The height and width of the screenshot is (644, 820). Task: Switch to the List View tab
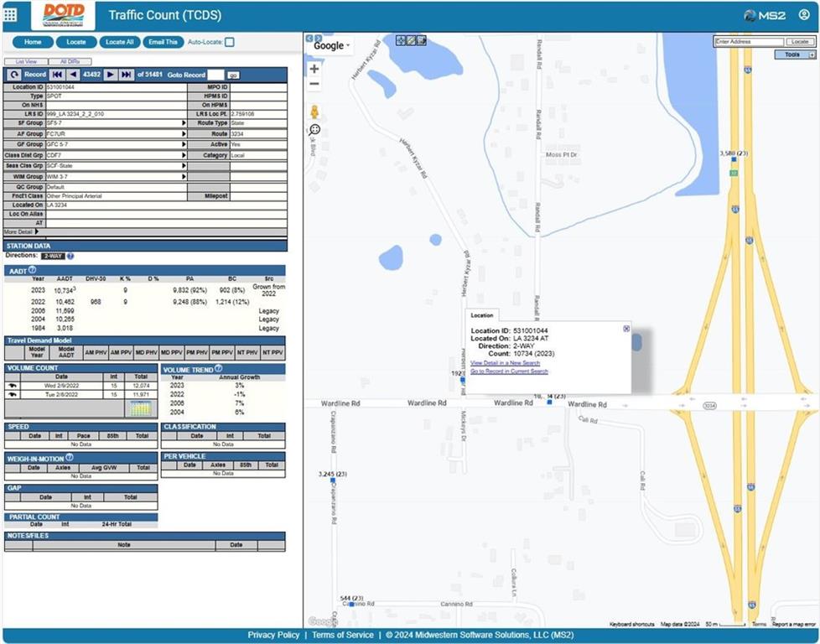pos(26,62)
